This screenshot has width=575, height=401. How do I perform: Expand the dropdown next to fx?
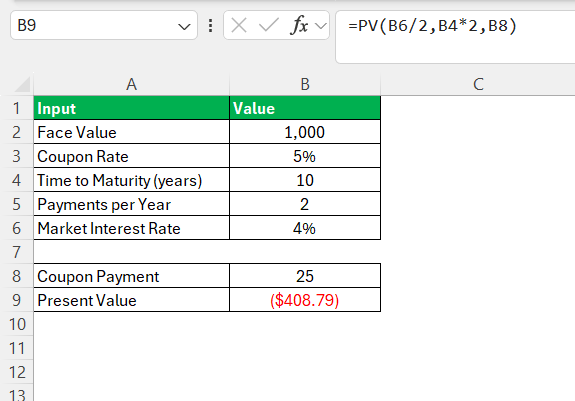click(x=321, y=26)
